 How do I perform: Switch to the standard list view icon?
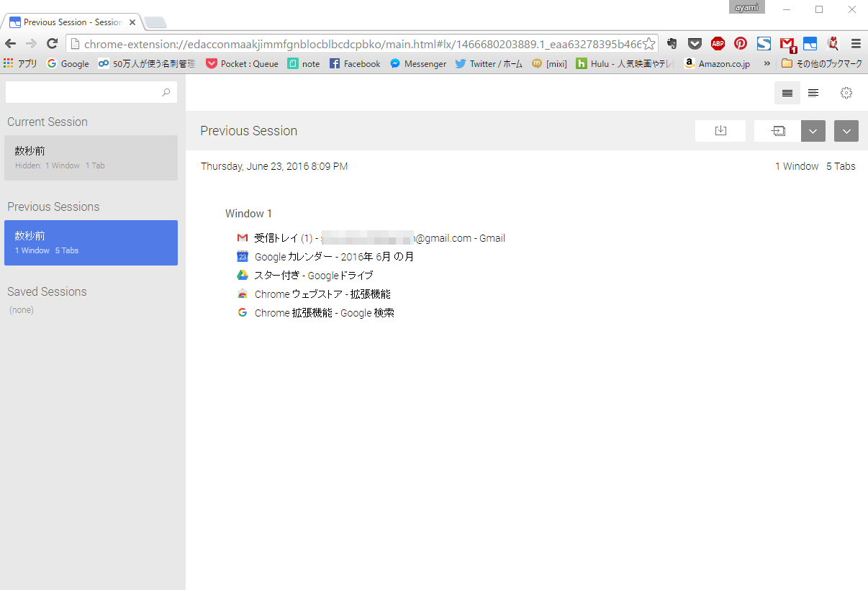pyautogui.click(x=787, y=93)
